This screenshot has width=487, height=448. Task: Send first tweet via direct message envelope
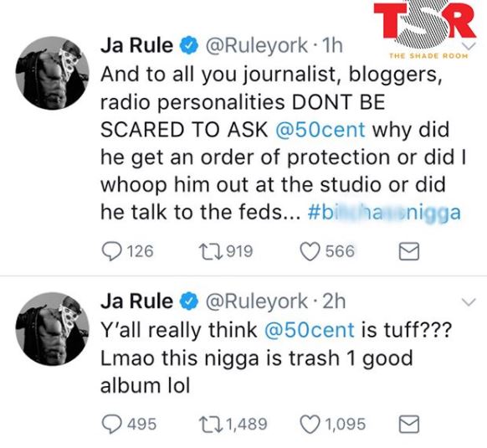(x=408, y=251)
